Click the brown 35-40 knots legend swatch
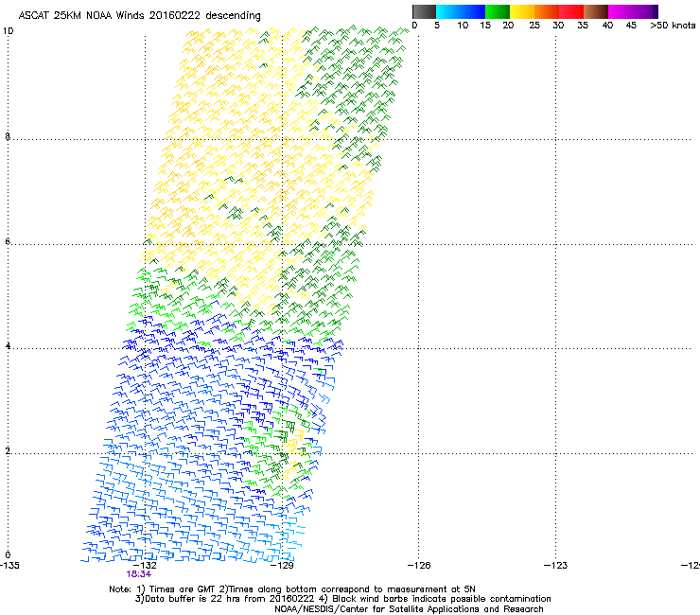700x615 pixels. 597,11
